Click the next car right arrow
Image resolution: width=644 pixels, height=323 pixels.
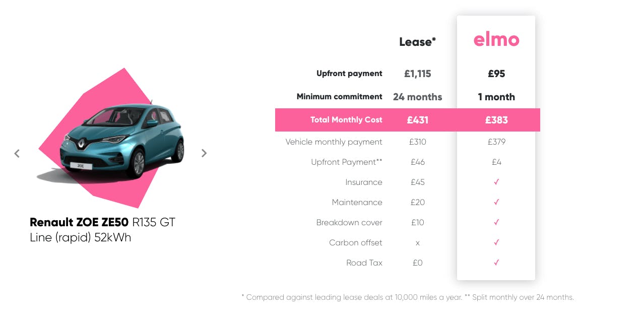tap(204, 153)
